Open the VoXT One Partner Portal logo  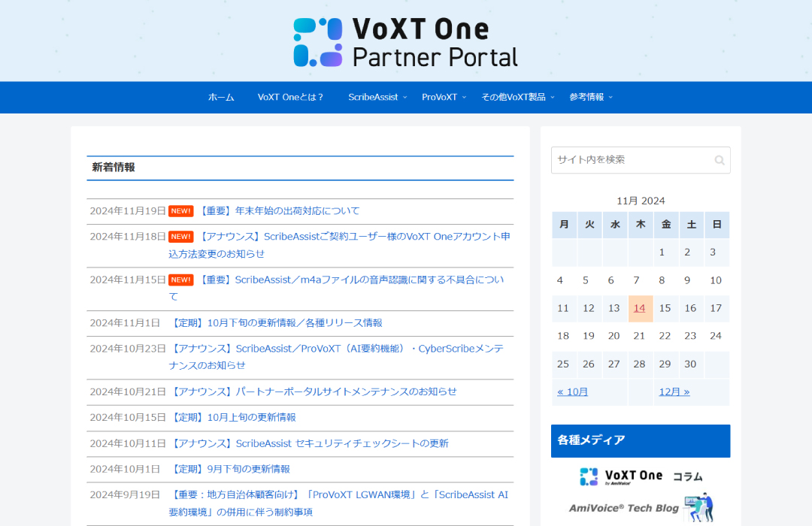click(405, 42)
